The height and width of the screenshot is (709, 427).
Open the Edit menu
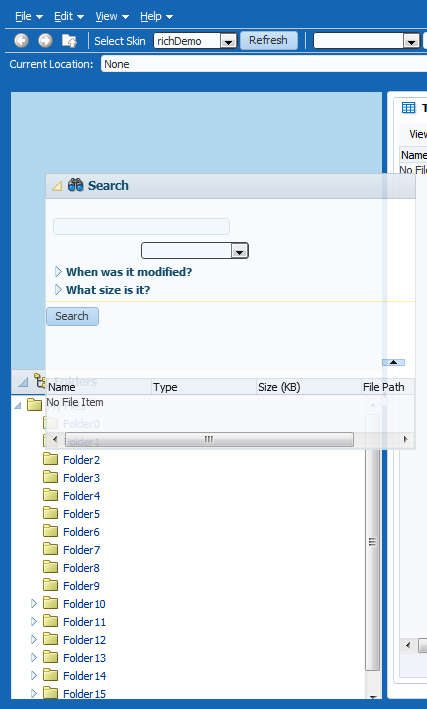coord(69,16)
